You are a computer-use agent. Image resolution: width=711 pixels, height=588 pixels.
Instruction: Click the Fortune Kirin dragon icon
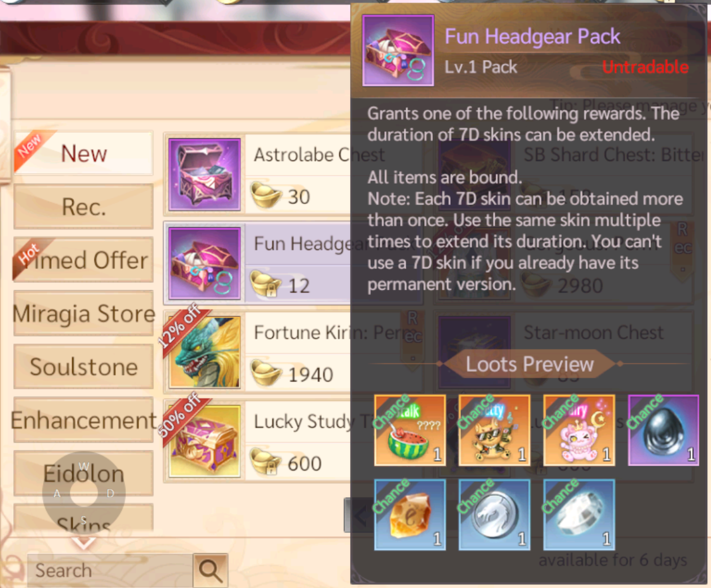[x=205, y=352]
